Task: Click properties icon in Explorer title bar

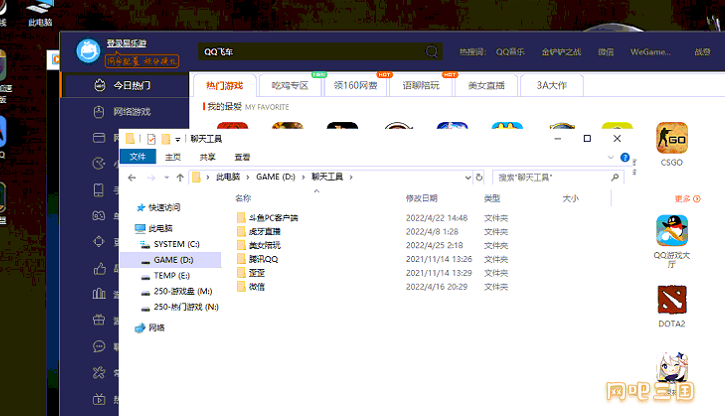Action: pyautogui.click(x=151, y=139)
